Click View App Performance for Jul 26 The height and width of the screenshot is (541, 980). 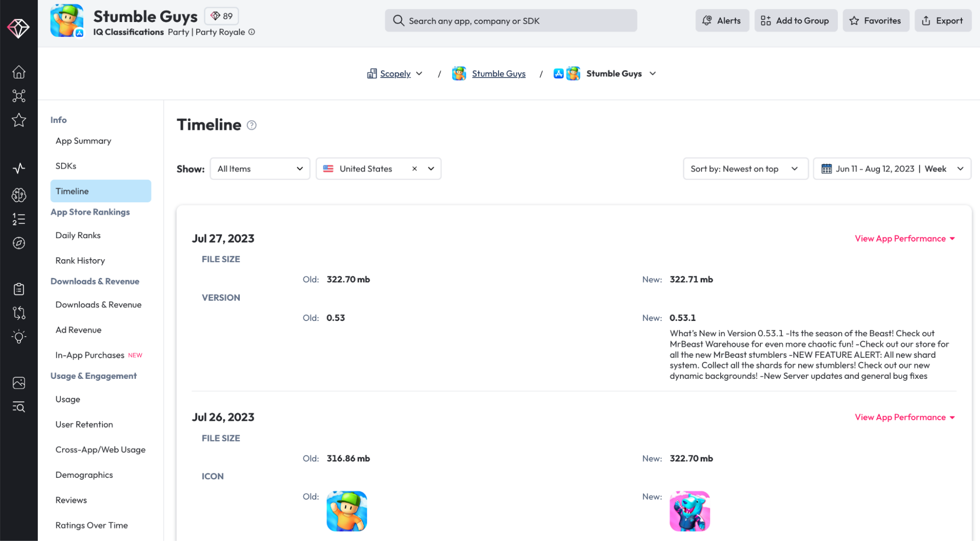click(904, 417)
